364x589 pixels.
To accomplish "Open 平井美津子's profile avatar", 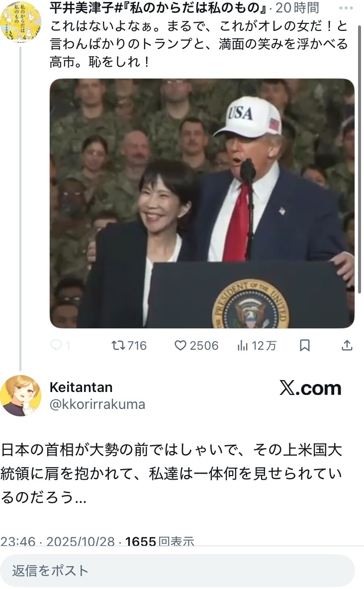I will 20,21.
